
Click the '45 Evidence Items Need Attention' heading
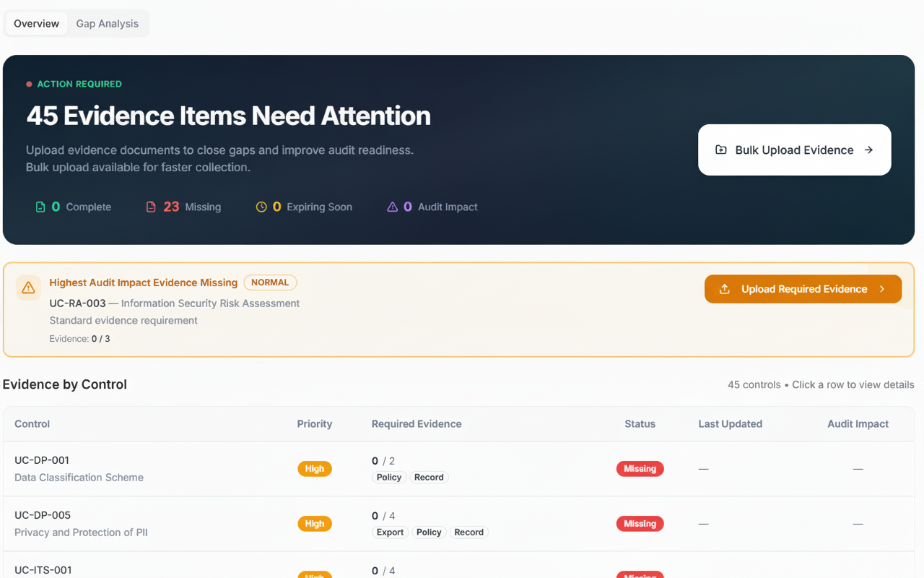coord(228,116)
